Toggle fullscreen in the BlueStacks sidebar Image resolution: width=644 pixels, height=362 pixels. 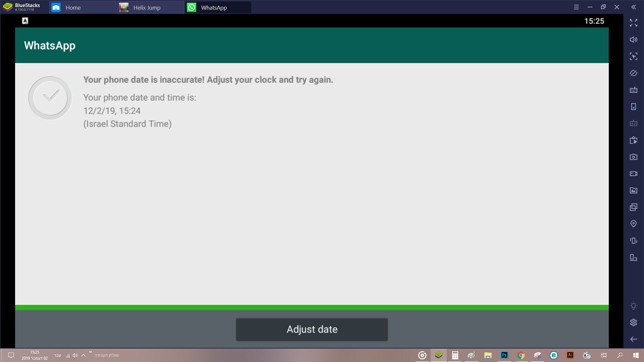pos(633,23)
